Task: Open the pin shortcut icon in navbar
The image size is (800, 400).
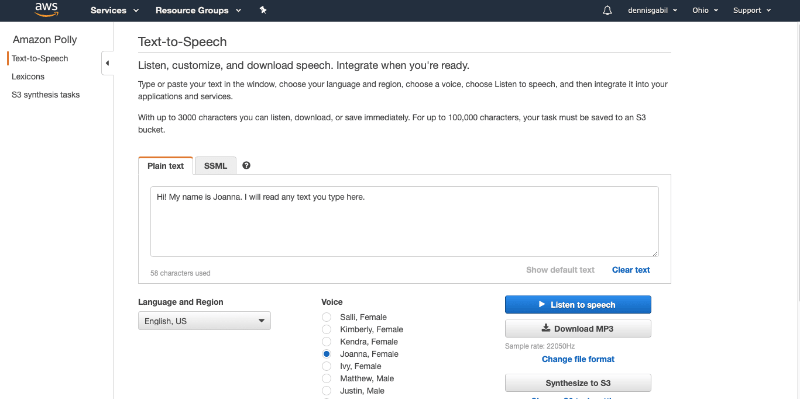Action: [x=263, y=10]
